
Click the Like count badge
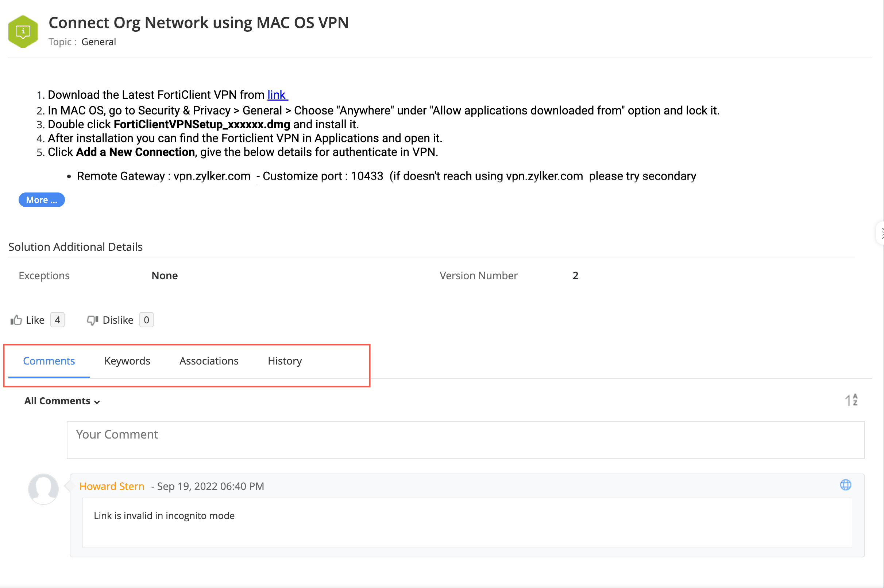[x=57, y=320]
